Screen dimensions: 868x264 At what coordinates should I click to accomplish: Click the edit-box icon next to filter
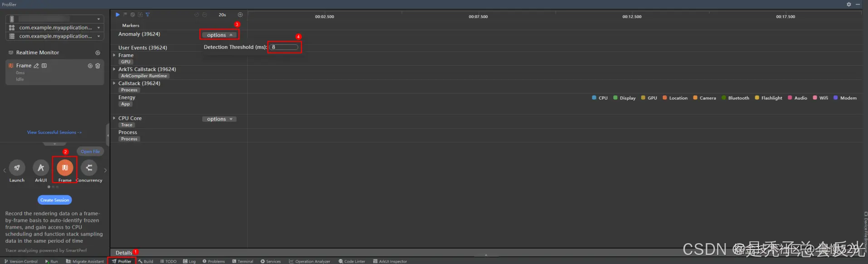[x=140, y=14]
